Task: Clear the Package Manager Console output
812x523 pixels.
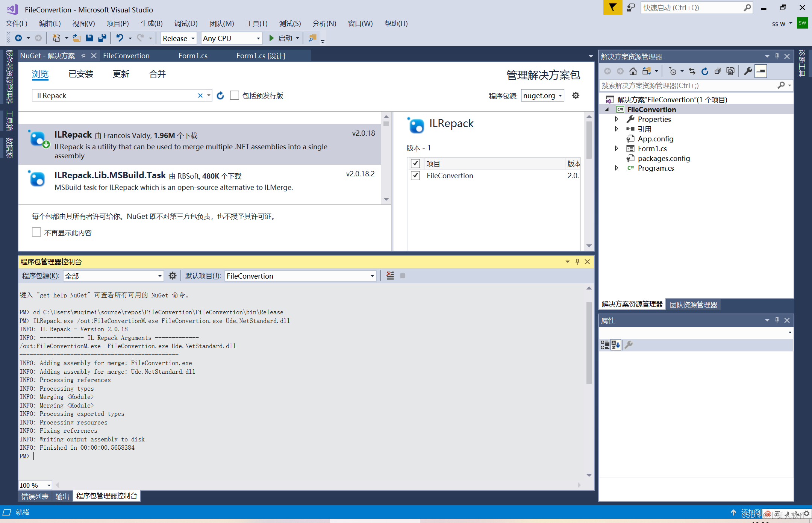Action: 390,276
